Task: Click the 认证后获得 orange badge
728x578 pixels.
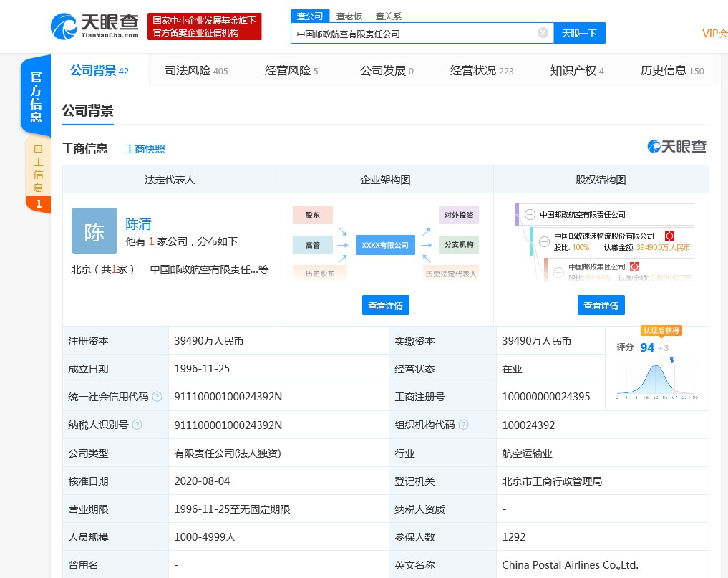Action: click(x=661, y=331)
